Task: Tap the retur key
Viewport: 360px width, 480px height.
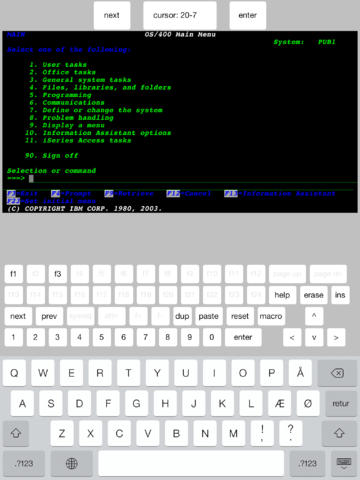Action: [x=341, y=403]
